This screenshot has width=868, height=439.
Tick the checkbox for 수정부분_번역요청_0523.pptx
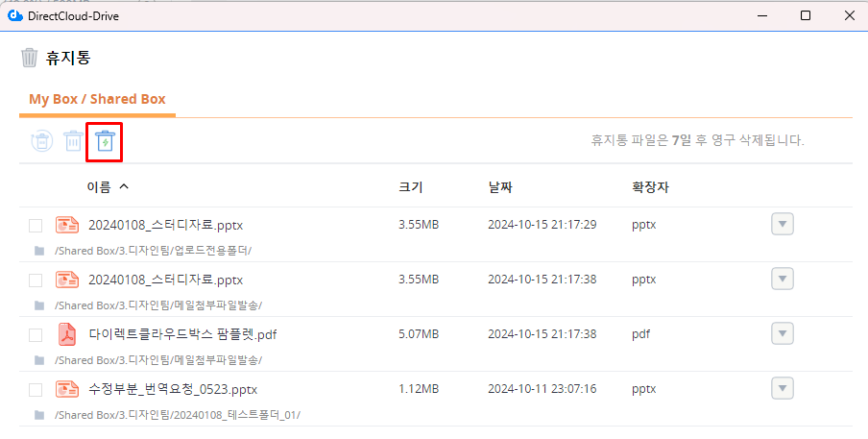(36, 390)
